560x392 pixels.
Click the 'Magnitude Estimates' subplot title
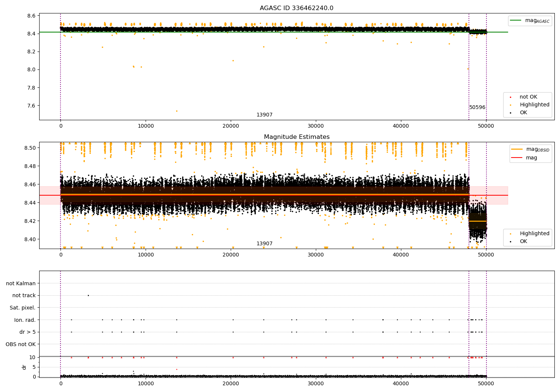[x=296, y=137]
